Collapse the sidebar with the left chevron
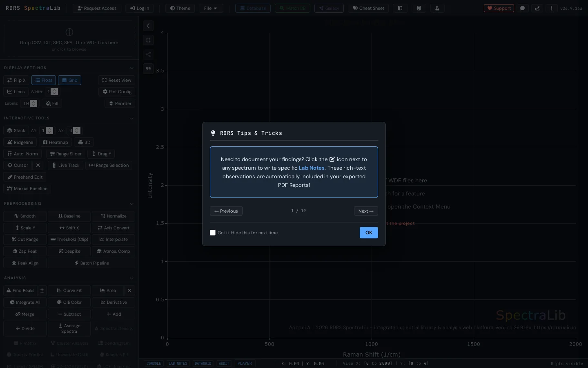 pos(148,26)
